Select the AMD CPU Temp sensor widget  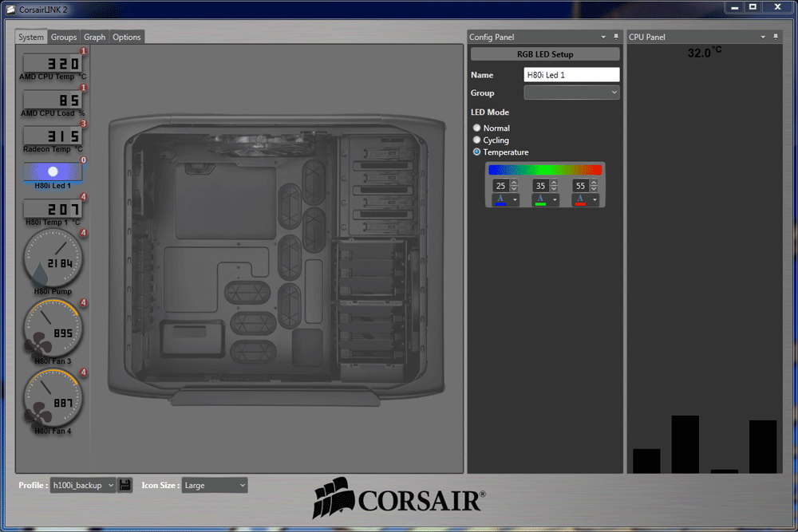(x=53, y=64)
